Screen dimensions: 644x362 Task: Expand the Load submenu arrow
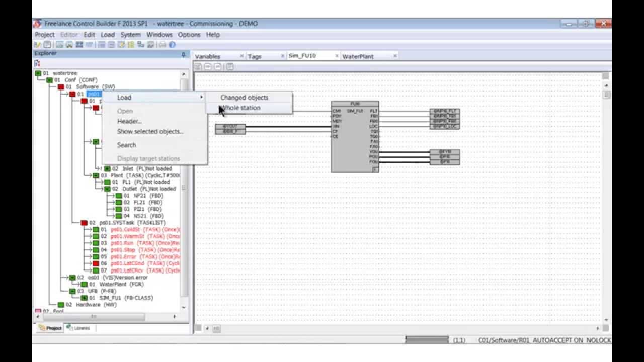202,97
